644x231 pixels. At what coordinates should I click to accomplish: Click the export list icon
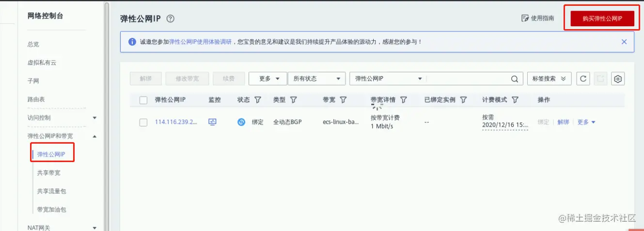(600, 79)
